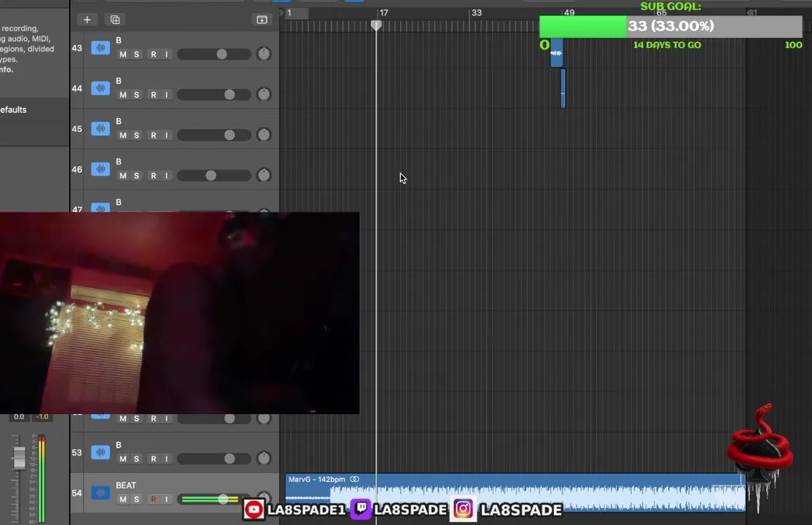Toggle input monitoring on track 53
Screen dimensions: 812x525
click(166, 459)
